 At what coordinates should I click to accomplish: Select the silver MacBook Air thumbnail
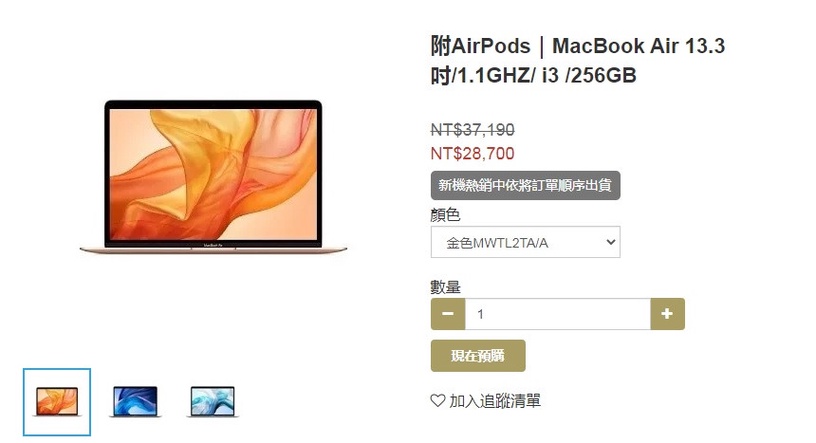click(212, 402)
